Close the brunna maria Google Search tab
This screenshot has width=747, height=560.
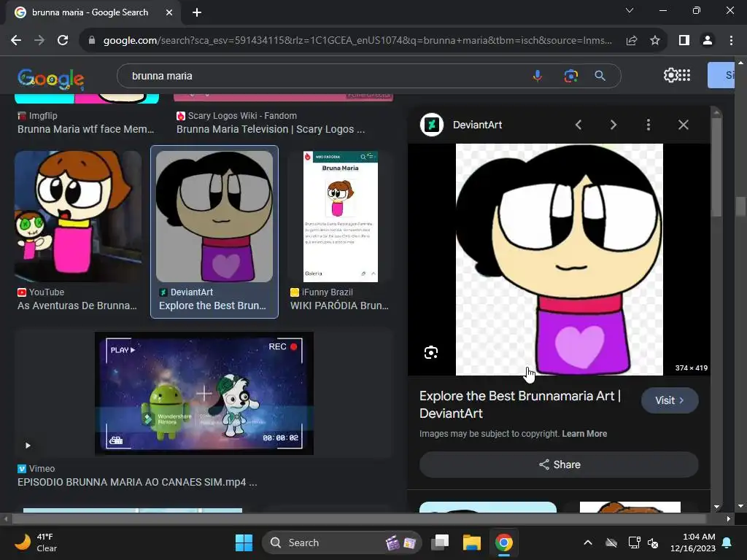(x=169, y=12)
